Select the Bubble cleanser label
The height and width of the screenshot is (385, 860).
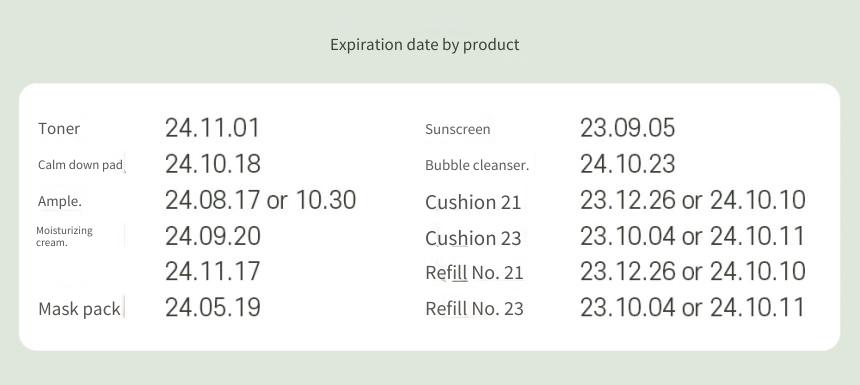click(x=477, y=165)
